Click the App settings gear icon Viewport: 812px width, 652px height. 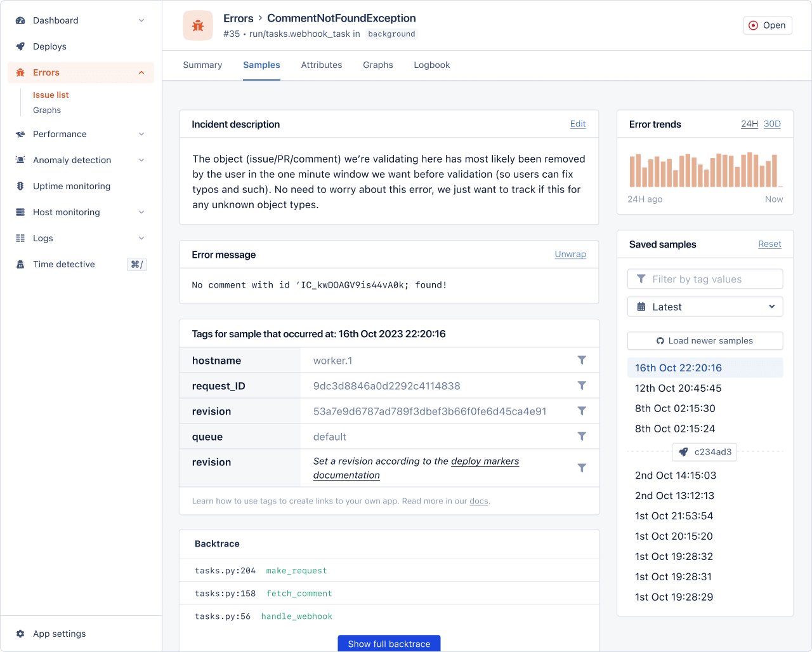(x=20, y=634)
